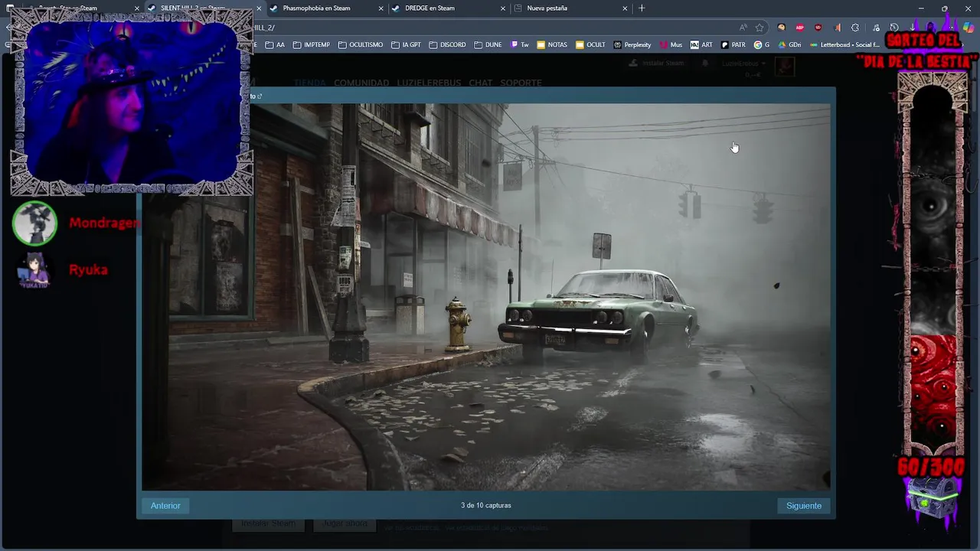The height and width of the screenshot is (551, 980).
Task: Click the Ryuka overlay avatar
Action: (x=34, y=270)
